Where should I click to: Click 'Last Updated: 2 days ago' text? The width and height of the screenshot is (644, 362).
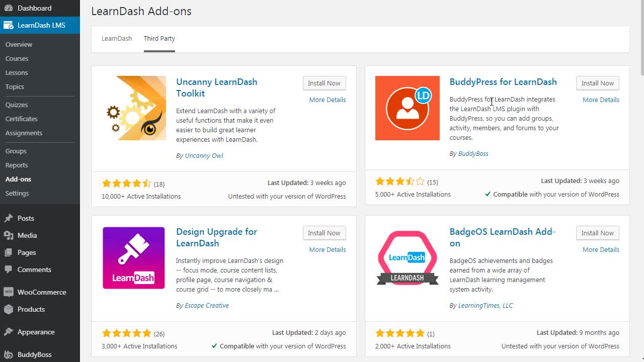click(309, 332)
